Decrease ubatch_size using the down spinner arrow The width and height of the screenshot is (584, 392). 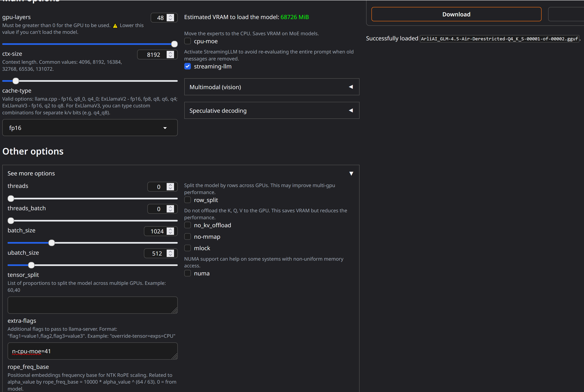[170, 255]
